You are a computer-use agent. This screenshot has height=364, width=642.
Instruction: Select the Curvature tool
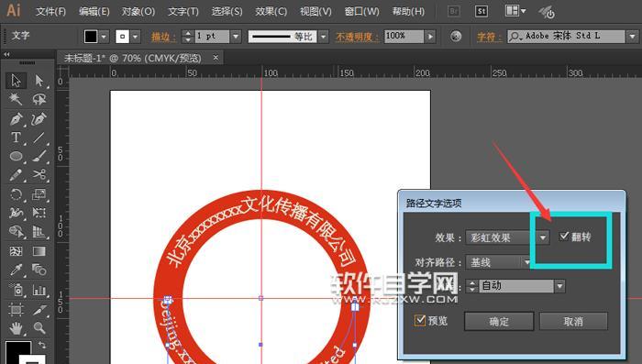click(39, 119)
